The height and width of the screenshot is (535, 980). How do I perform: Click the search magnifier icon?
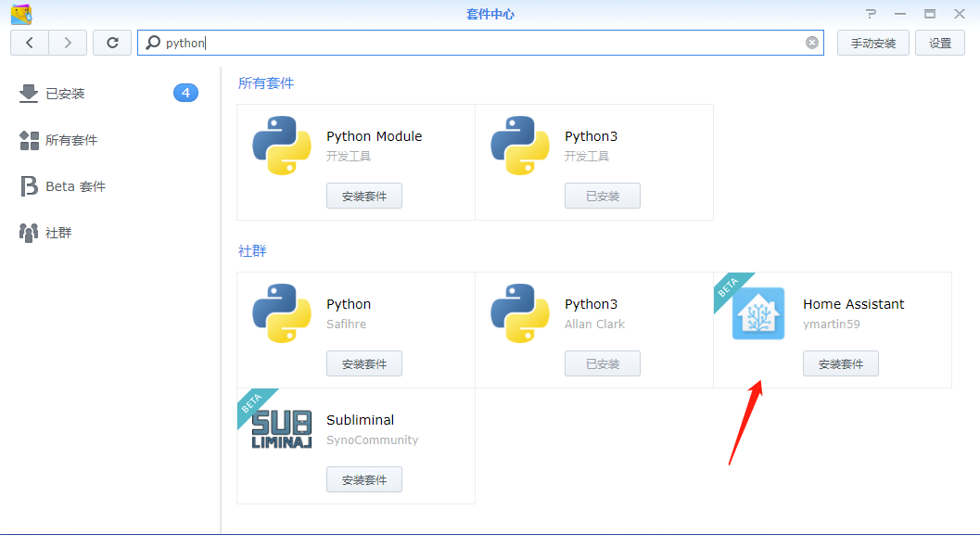click(152, 43)
